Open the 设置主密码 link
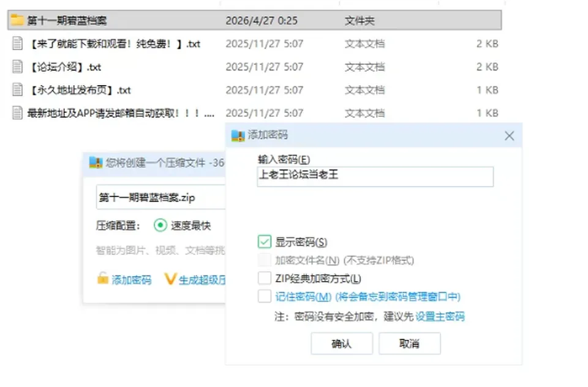 (x=440, y=317)
